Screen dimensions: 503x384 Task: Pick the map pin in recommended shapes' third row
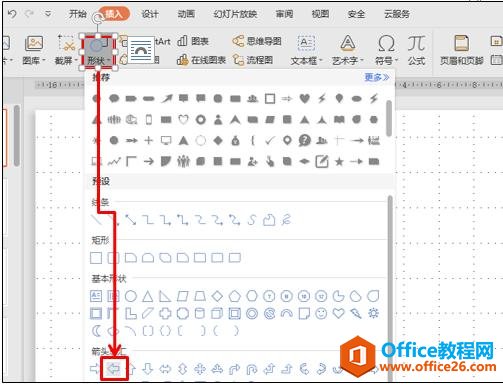click(287, 140)
